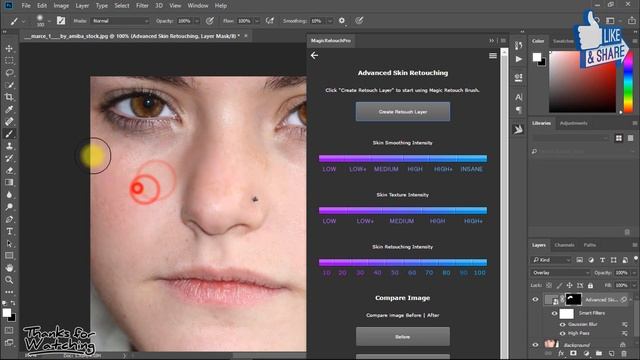Select the Brush tool in left toolbar
This screenshot has width=640, height=360.
9,134
